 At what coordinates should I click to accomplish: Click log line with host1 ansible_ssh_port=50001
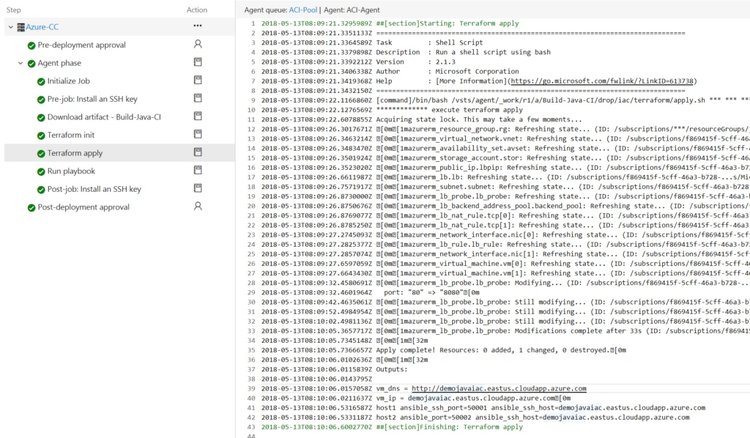tap(483, 408)
